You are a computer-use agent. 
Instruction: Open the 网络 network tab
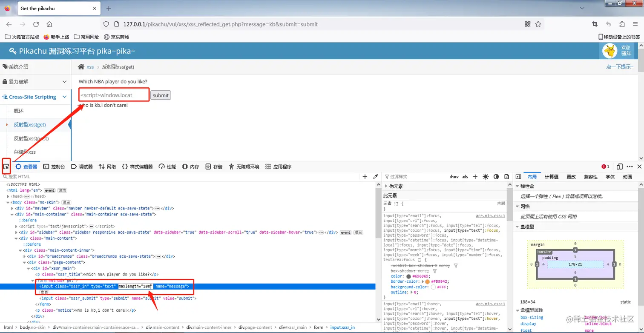click(x=107, y=166)
